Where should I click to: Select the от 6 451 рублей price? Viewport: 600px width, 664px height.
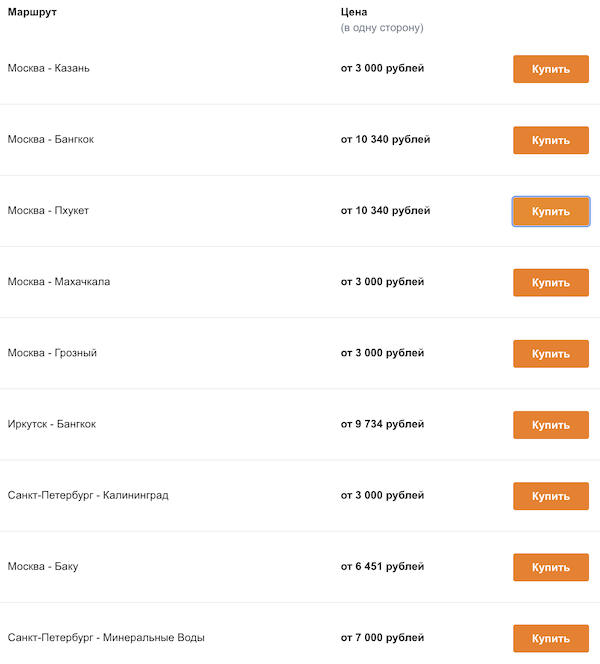(382, 567)
